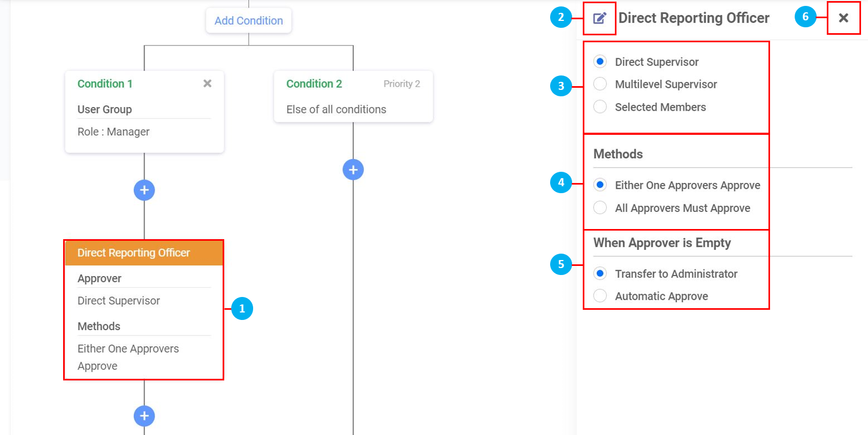Image resolution: width=868 pixels, height=435 pixels.
Task: Click the Priority 2 label on Condition 2
Action: (x=401, y=84)
